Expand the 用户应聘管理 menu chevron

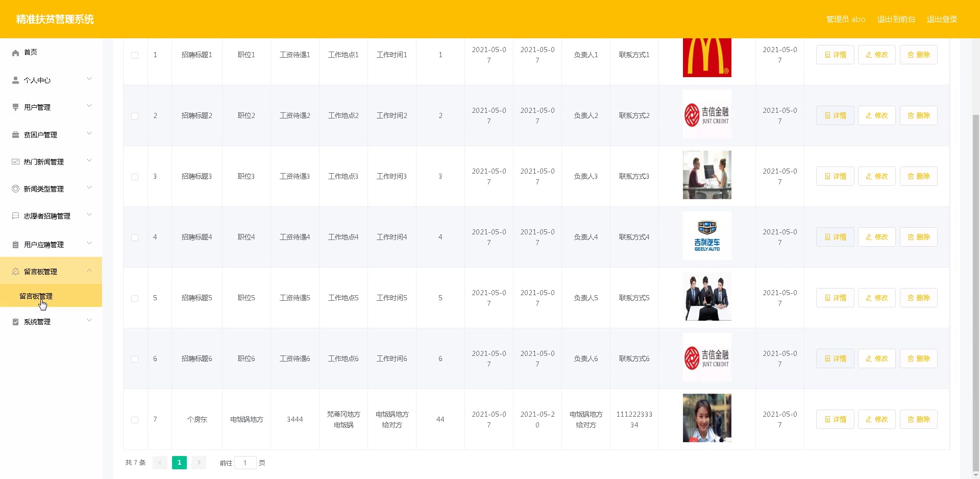[x=89, y=243]
